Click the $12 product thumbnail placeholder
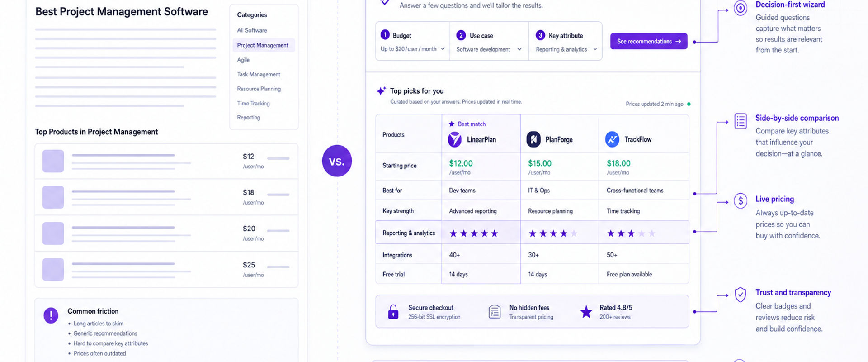The width and height of the screenshot is (868, 362). coord(53,161)
